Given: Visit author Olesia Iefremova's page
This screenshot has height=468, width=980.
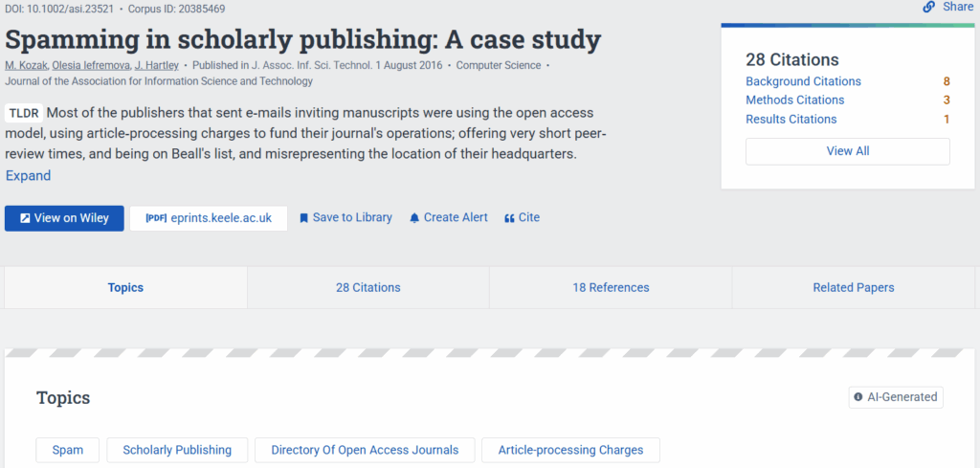Looking at the screenshot, I should [91, 66].
